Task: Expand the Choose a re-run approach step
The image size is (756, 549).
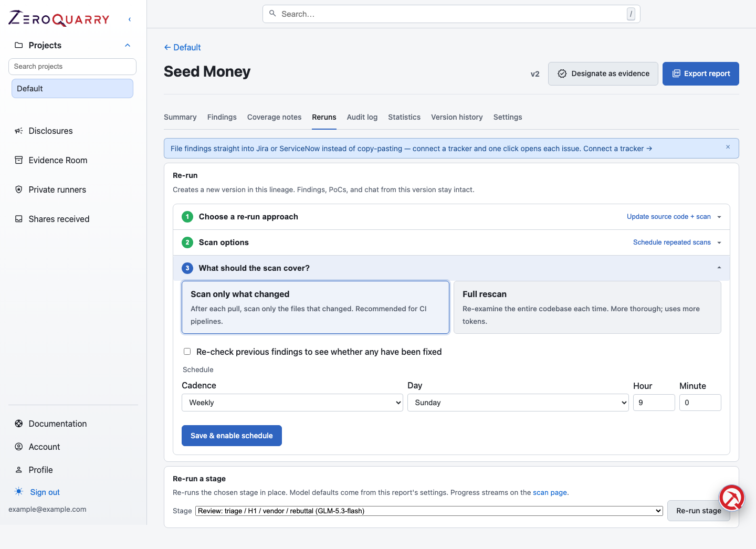Action: (451, 217)
